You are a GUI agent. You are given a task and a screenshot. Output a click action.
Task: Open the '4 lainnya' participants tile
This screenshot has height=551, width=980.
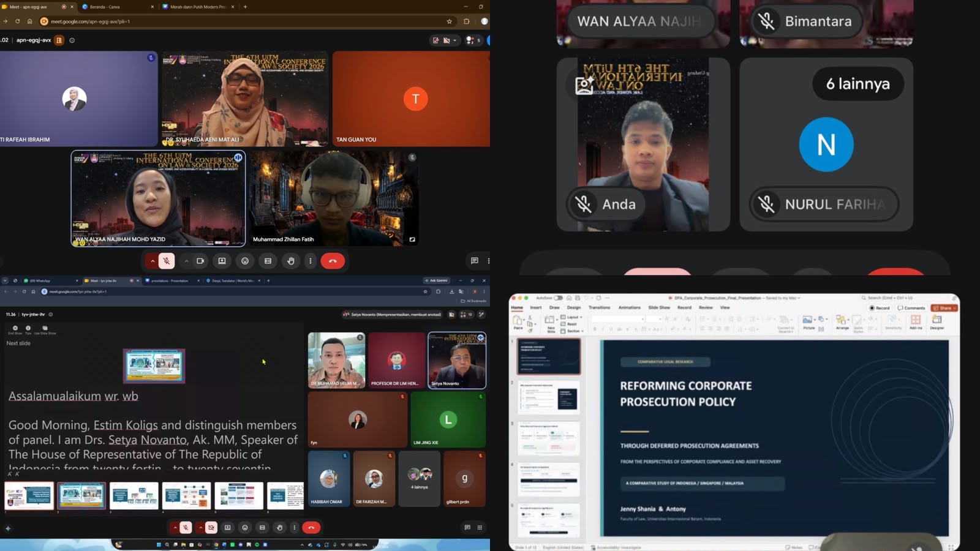[420, 479]
